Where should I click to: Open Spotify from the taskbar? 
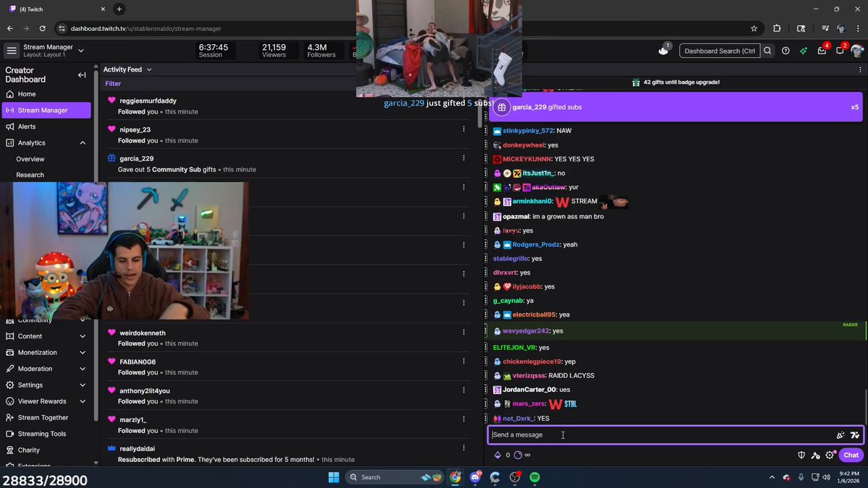tap(535, 477)
